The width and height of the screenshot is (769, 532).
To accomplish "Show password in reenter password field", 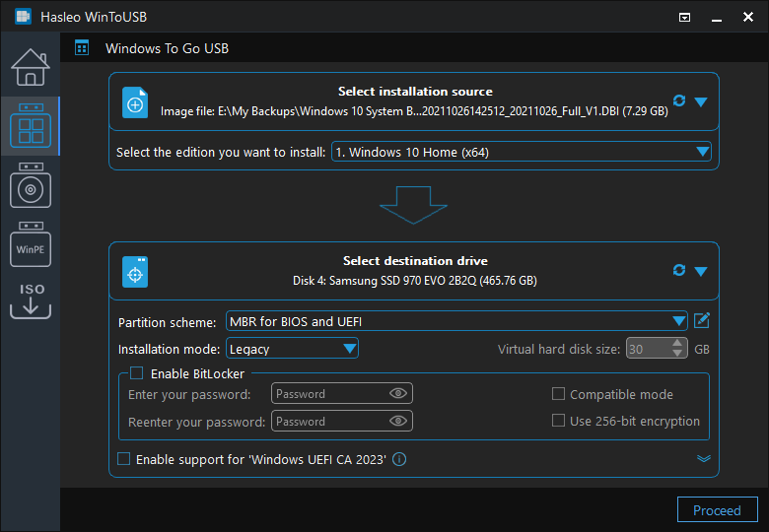I will [397, 421].
